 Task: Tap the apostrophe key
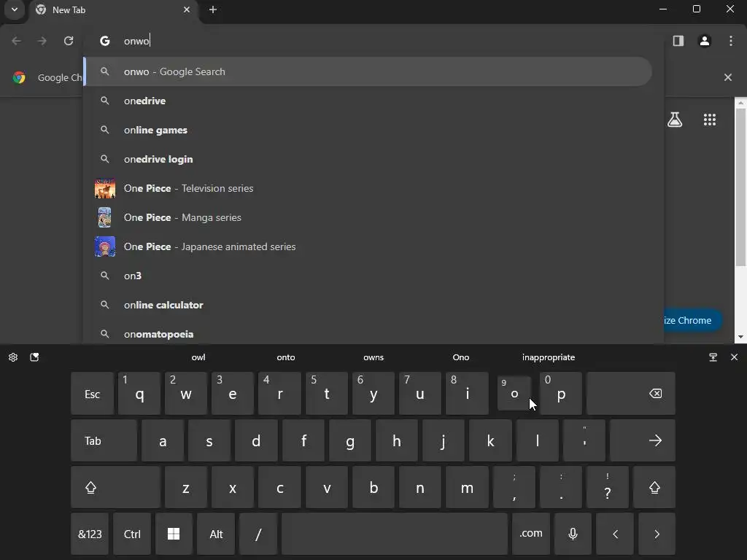pyautogui.click(x=584, y=440)
